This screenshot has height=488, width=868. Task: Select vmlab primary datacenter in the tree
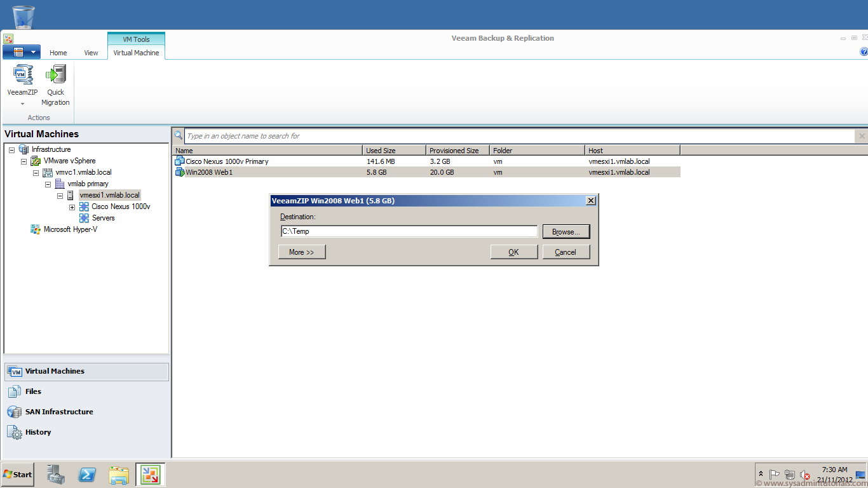(88, 184)
